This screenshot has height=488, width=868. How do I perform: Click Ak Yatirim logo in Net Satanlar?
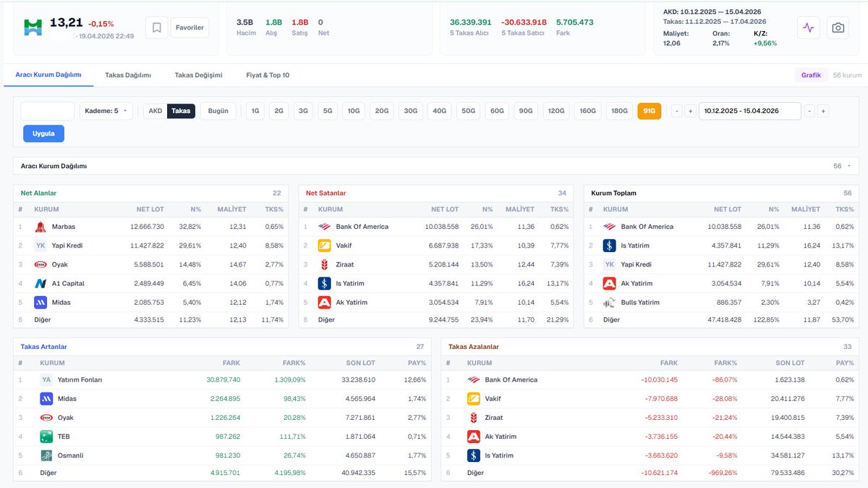point(325,302)
